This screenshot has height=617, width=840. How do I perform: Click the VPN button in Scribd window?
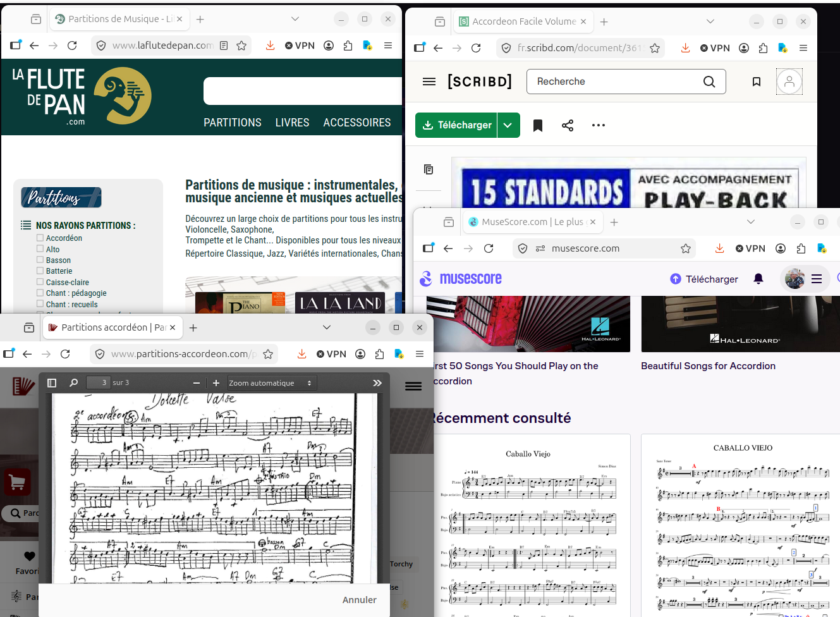715,48
